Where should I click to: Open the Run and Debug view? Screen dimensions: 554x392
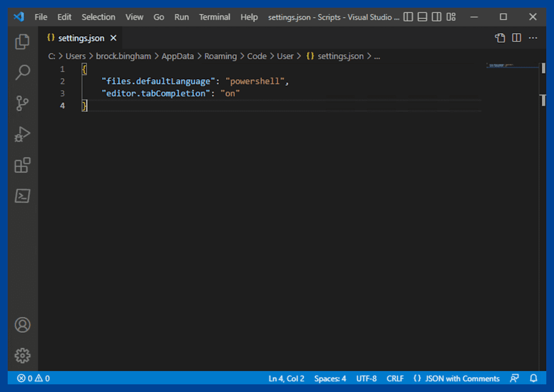coord(22,134)
